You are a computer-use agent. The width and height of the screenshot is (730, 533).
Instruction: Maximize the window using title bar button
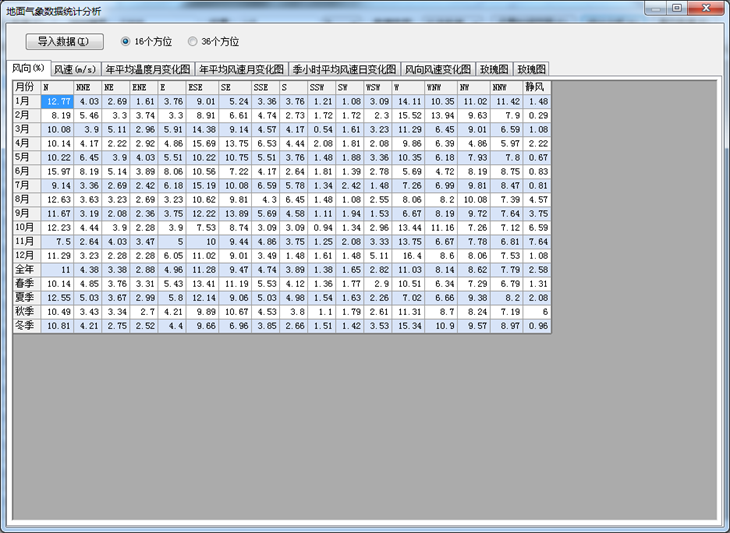click(677, 8)
